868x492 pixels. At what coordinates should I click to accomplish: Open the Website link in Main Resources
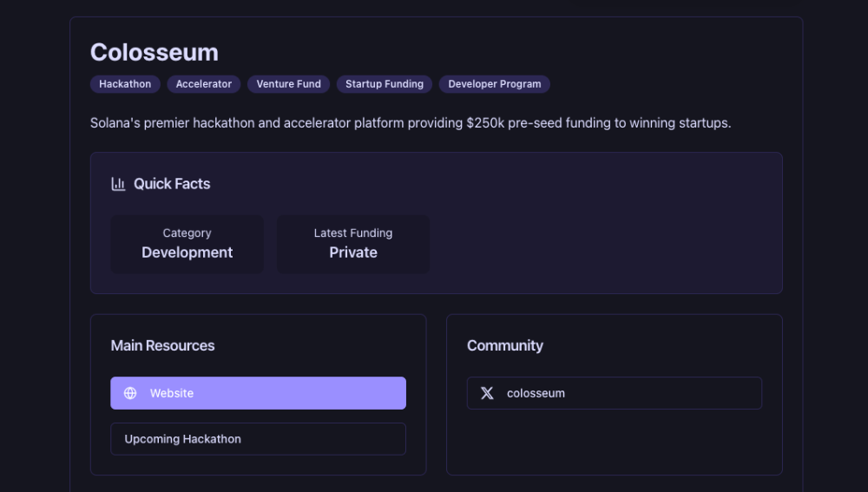click(x=258, y=393)
